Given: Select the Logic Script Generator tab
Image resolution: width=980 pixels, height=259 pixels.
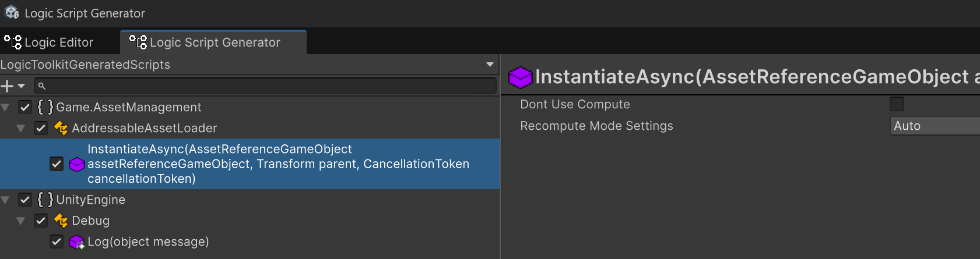Looking at the screenshot, I should pos(213,42).
